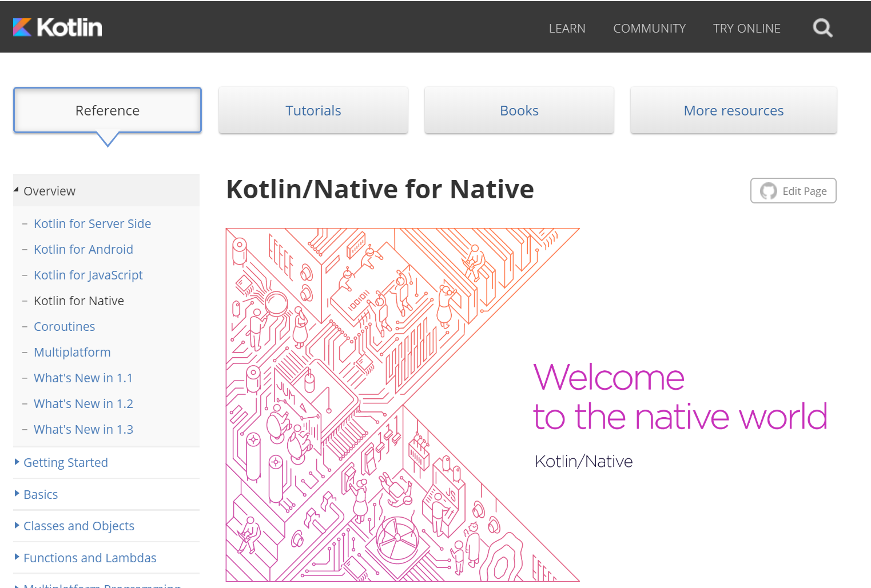Click the Functions and Lambdas label
The width and height of the screenshot is (871, 588).
(90, 558)
